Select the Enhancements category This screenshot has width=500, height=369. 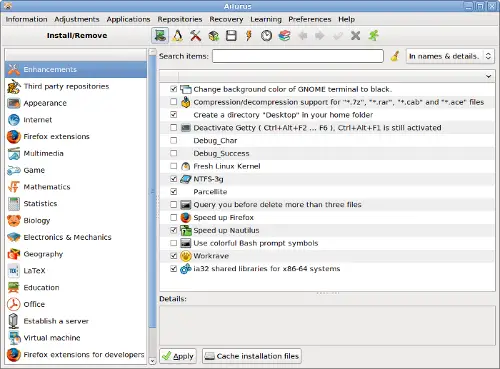pos(76,69)
